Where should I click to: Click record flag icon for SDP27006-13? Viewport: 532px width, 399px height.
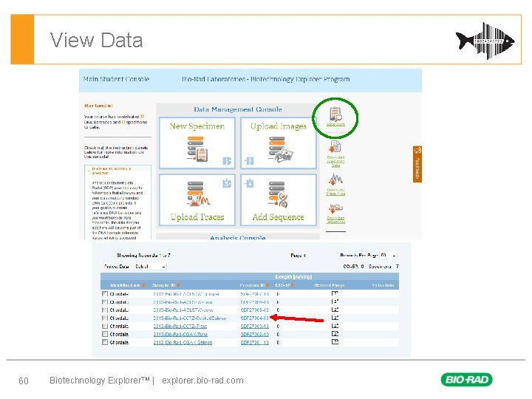coord(335,301)
